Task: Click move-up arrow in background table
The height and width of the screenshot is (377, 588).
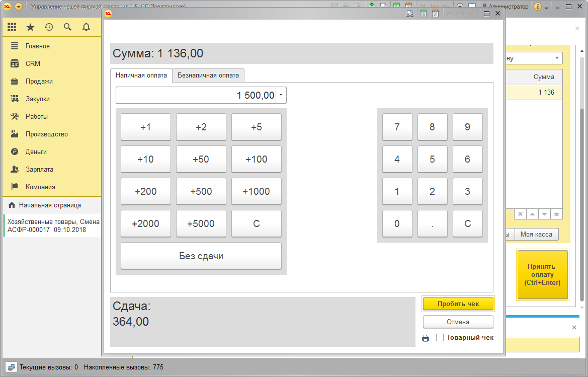Action: click(533, 214)
